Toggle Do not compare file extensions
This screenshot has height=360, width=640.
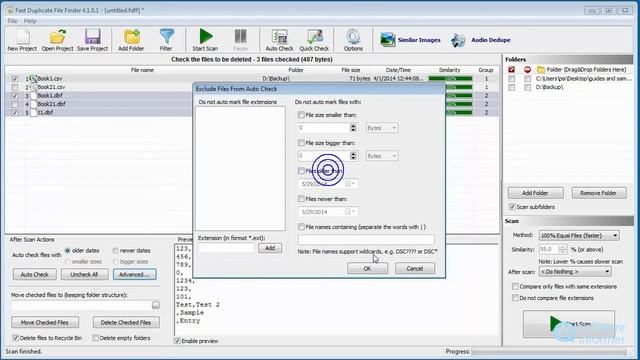(x=515, y=298)
